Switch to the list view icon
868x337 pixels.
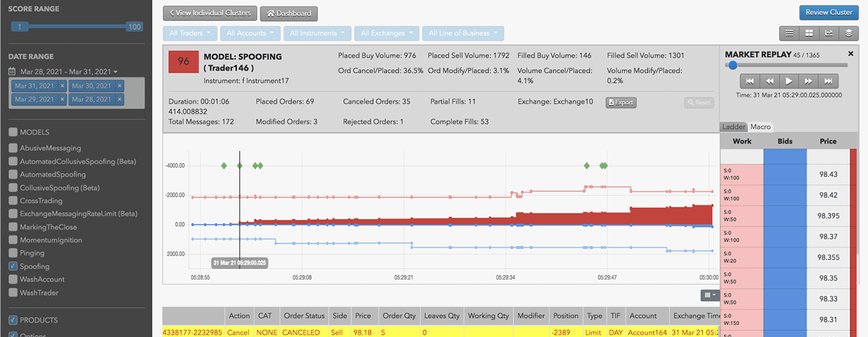pyautogui.click(x=789, y=33)
